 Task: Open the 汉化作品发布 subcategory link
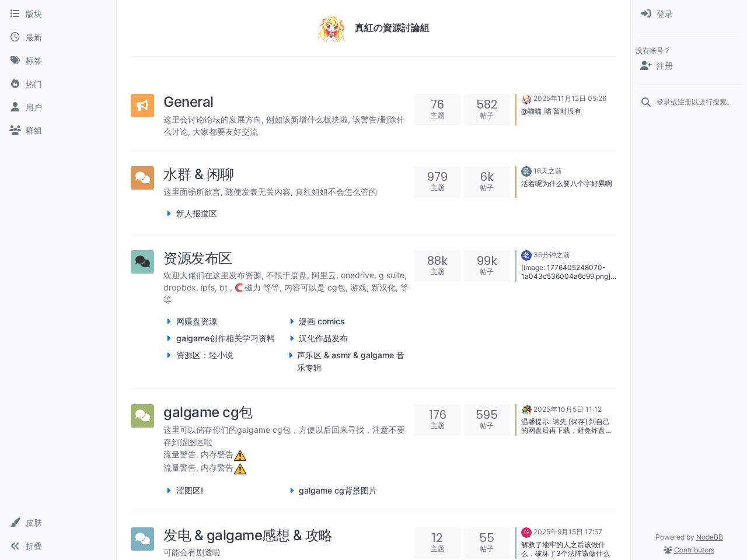point(323,338)
